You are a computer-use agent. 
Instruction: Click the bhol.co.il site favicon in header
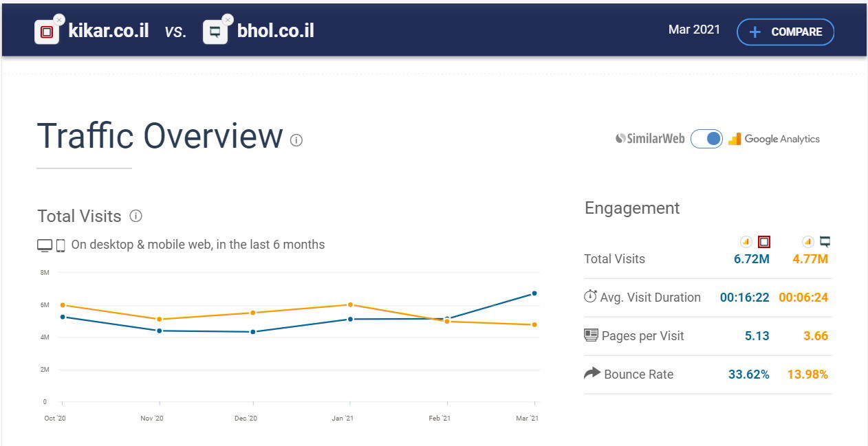pos(215,32)
